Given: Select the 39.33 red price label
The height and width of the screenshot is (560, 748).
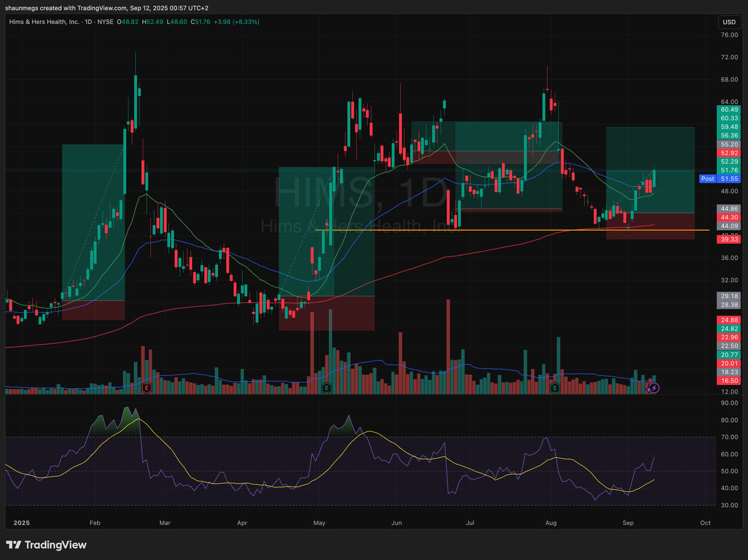Looking at the screenshot, I should click(x=729, y=239).
